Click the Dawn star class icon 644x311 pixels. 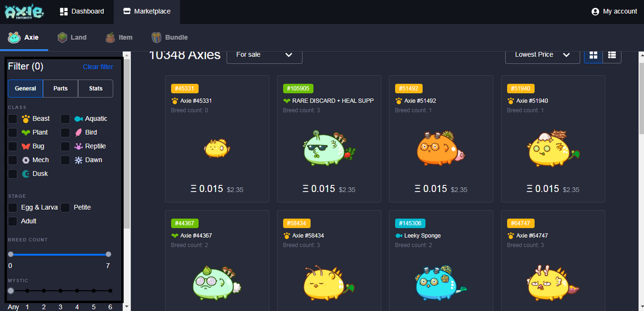78,160
